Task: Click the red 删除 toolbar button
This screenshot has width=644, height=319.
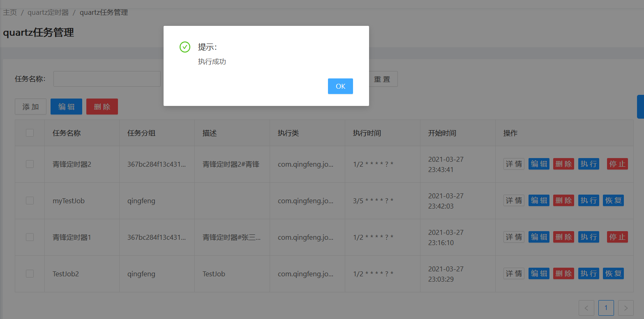Action: click(102, 107)
